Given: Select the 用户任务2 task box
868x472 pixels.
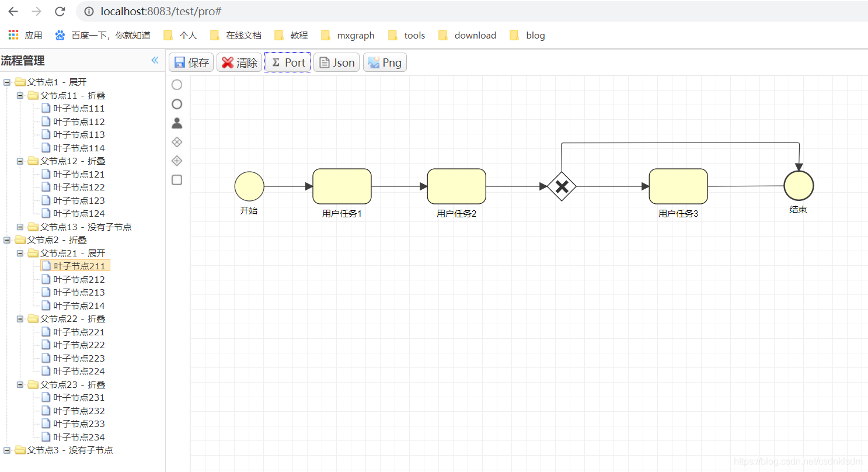Looking at the screenshot, I should (456, 186).
